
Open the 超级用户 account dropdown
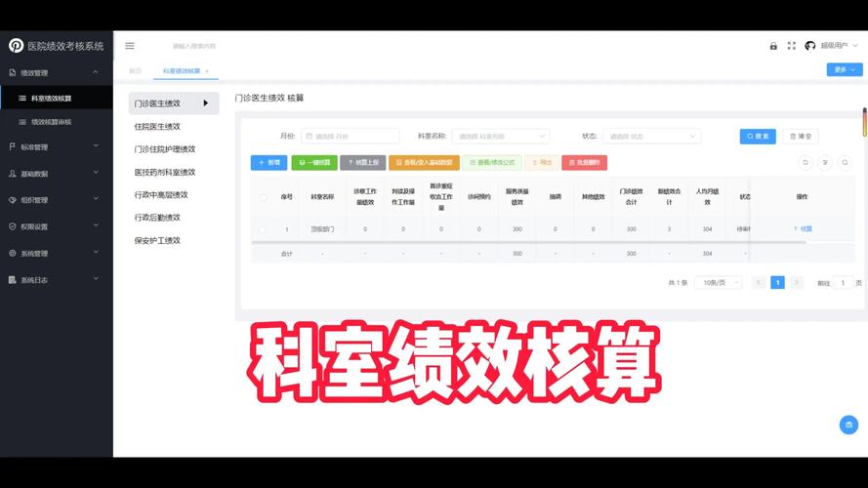click(839, 46)
